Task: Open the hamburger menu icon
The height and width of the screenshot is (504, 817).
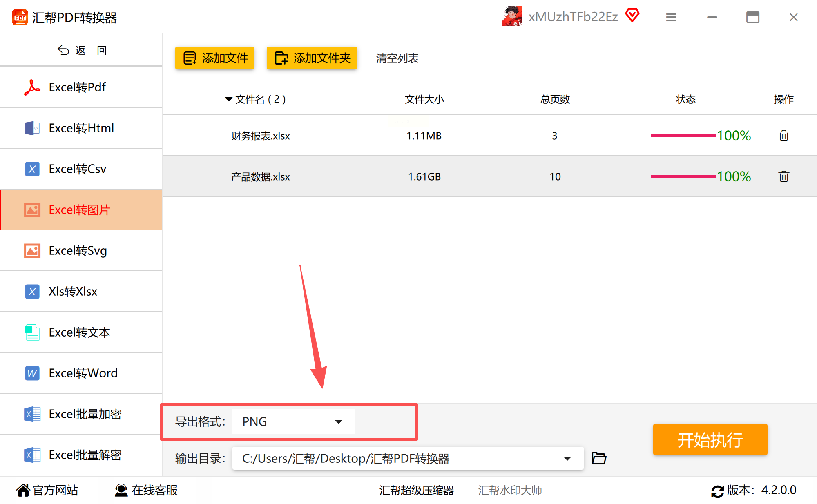Action: coord(671,17)
